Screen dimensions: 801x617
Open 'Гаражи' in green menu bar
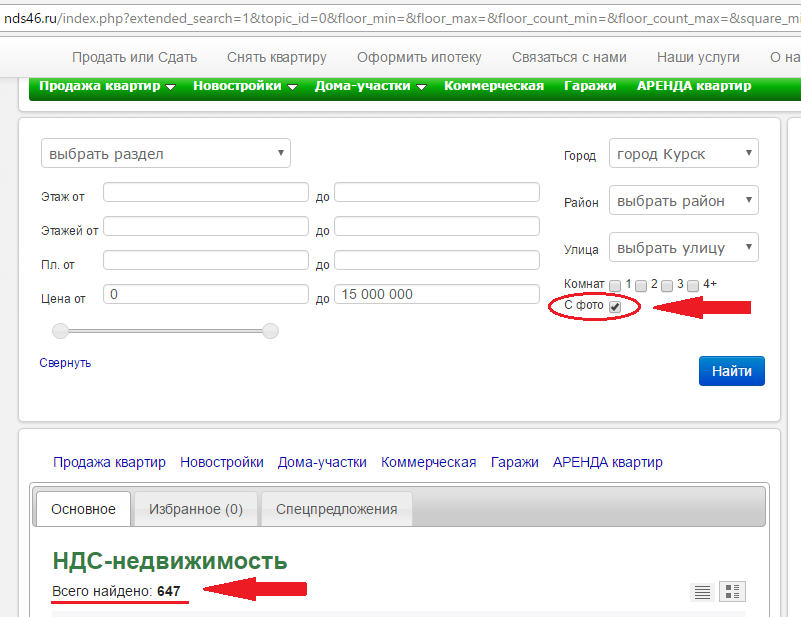(x=590, y=86)
